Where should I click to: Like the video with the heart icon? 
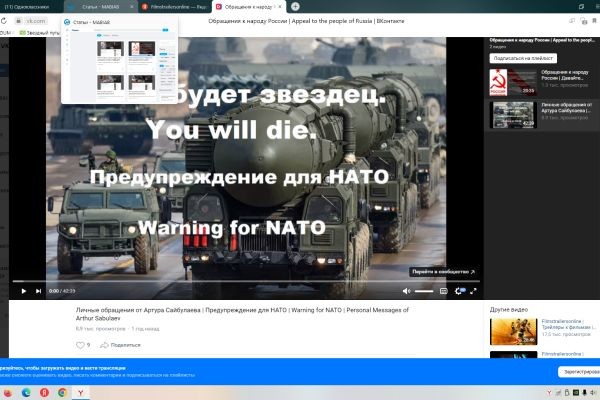pos(80,345)
